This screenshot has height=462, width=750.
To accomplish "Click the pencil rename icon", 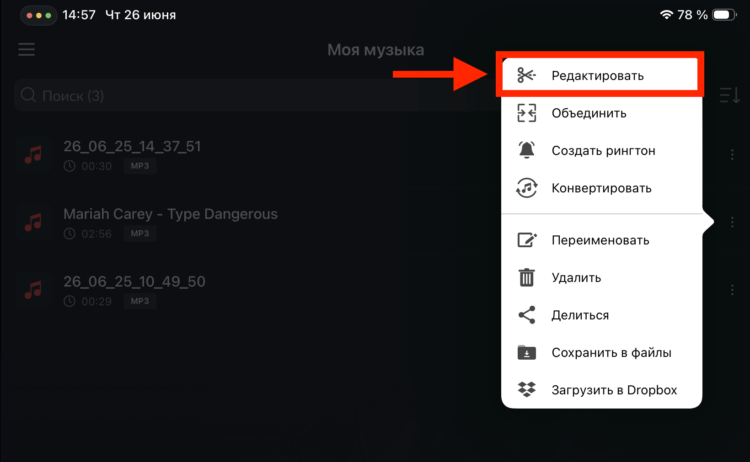I will pyautogui.click(x=527, y=240).
